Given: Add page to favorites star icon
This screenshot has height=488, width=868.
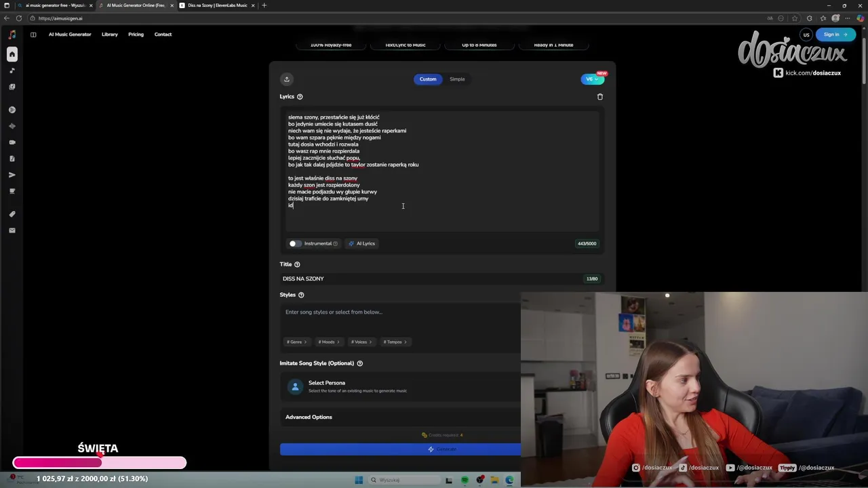Looking at the screenshot, I should pos(795,18).
